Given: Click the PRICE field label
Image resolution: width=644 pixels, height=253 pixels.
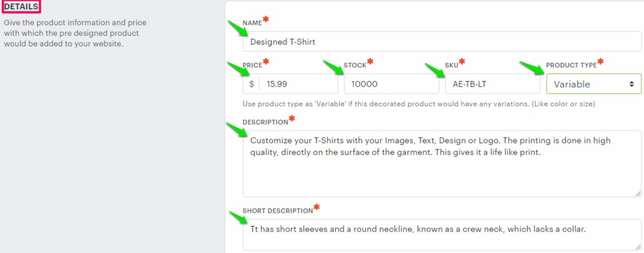Looking at the screenshot, I should [252, 65].
